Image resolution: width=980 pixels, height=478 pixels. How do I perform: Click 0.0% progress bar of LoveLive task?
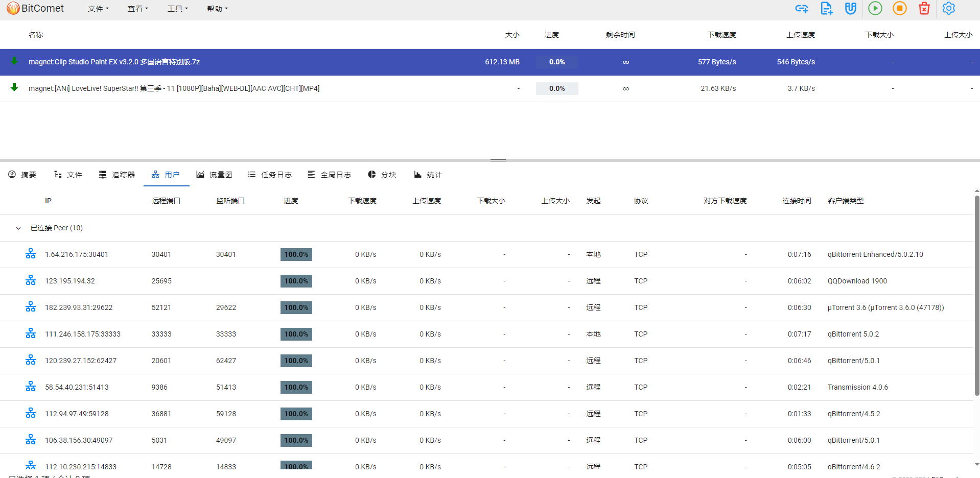click(557, 88)
